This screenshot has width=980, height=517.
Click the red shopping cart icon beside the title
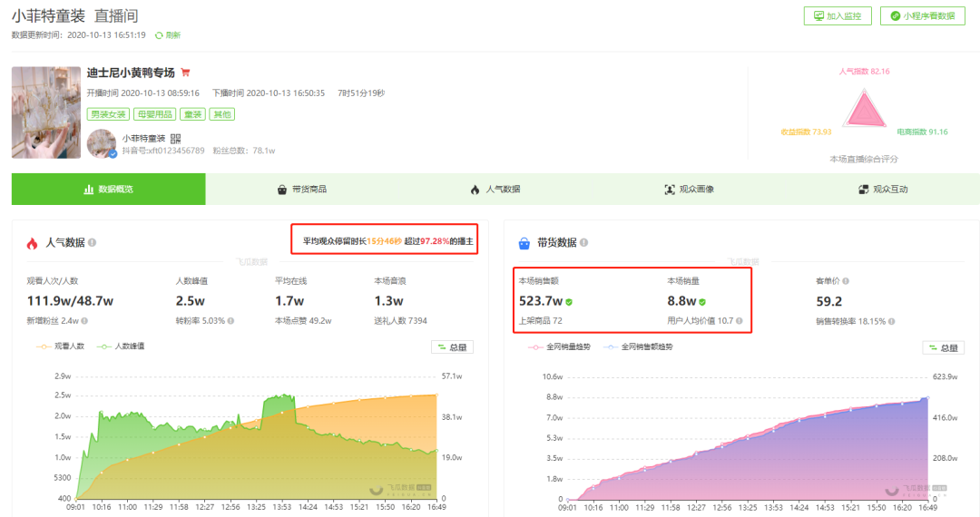pos(185,73)
